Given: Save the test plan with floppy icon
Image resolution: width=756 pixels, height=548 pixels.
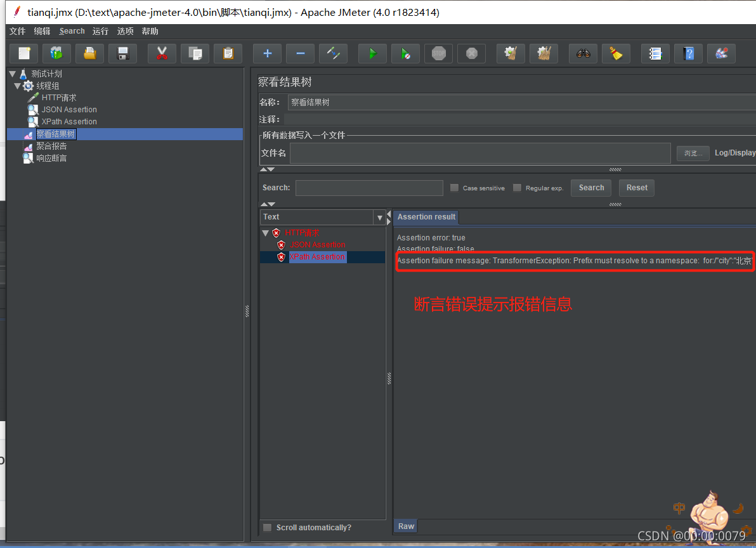Looking at the screenshot, I should pos(123,53).
